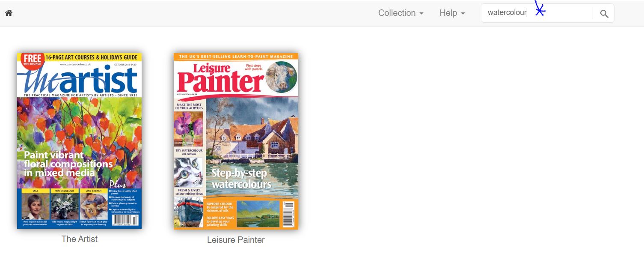Open the Leisure Painter magazine cover thumbnail
The image size is (644, 257).
[x=236, y=141]
